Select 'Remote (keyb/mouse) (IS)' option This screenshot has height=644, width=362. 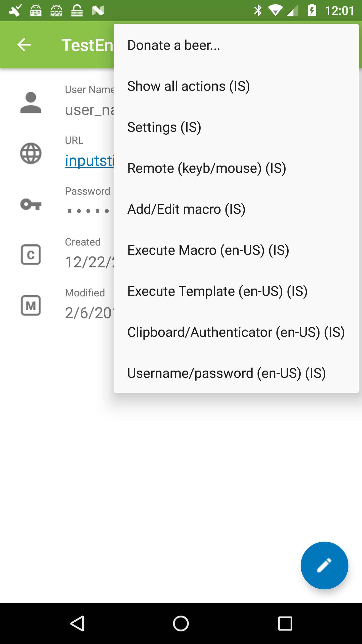236,168
